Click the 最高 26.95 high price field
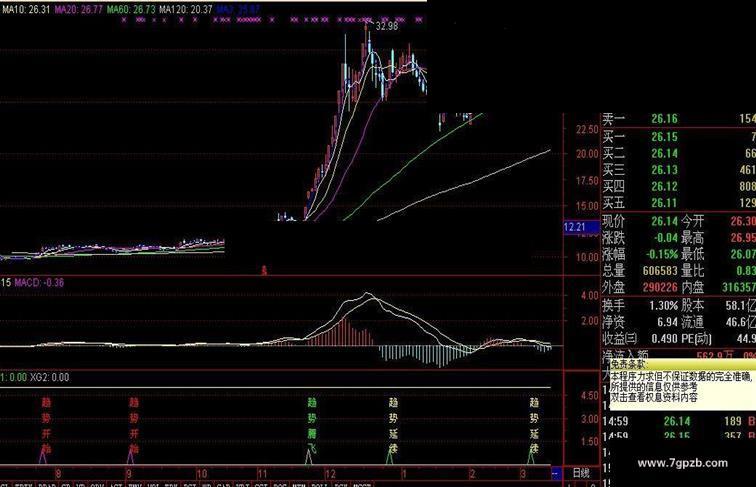This screenshot has width=756, height=487. (x=718, y=238)
